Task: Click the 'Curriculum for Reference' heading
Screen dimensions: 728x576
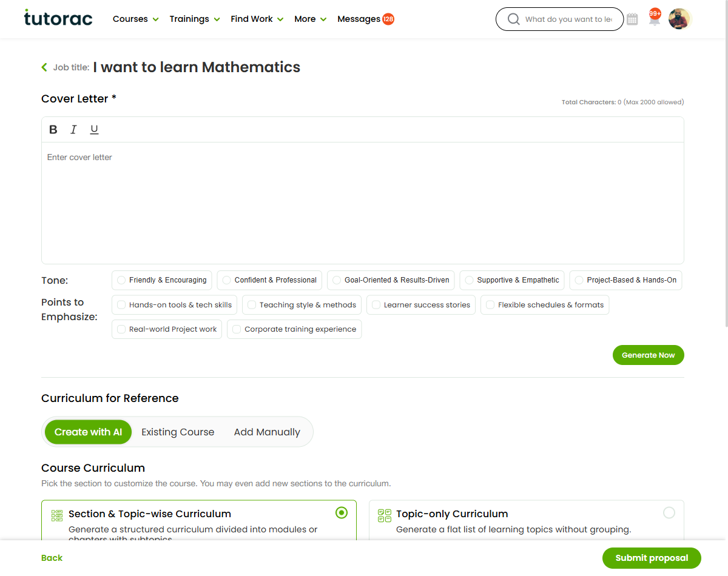Action: click(110, 398)
